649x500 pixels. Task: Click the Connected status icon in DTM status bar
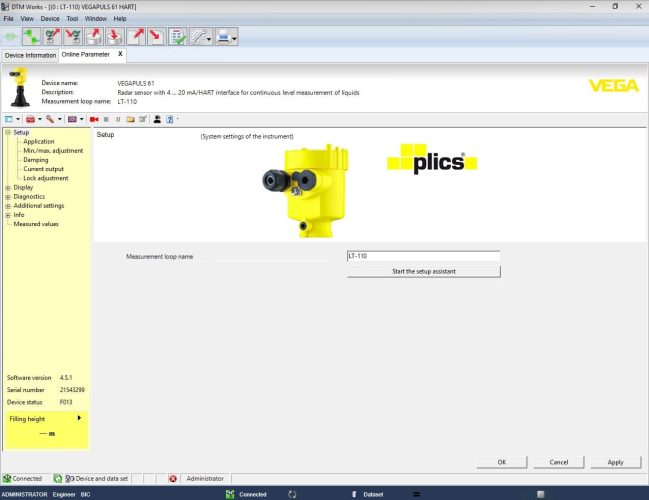pyautogui.click(x=7, y=479)
